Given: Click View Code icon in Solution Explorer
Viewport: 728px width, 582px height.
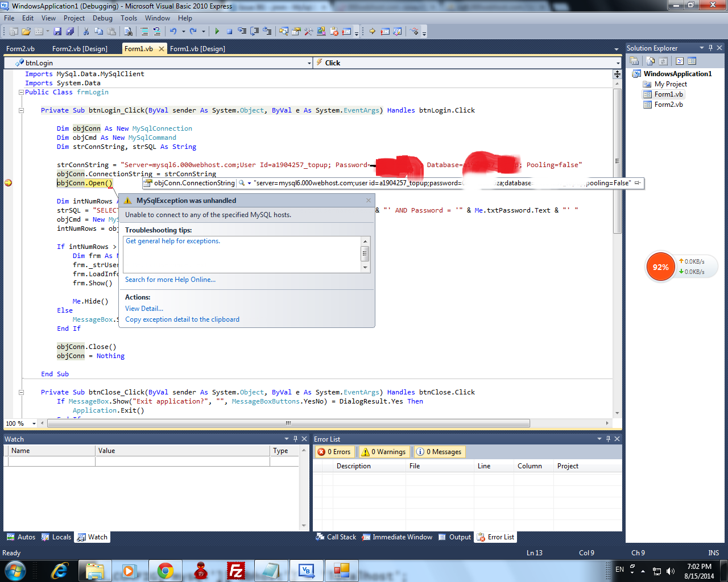Looking at the screenshot, I should click(x=679, y=61).
